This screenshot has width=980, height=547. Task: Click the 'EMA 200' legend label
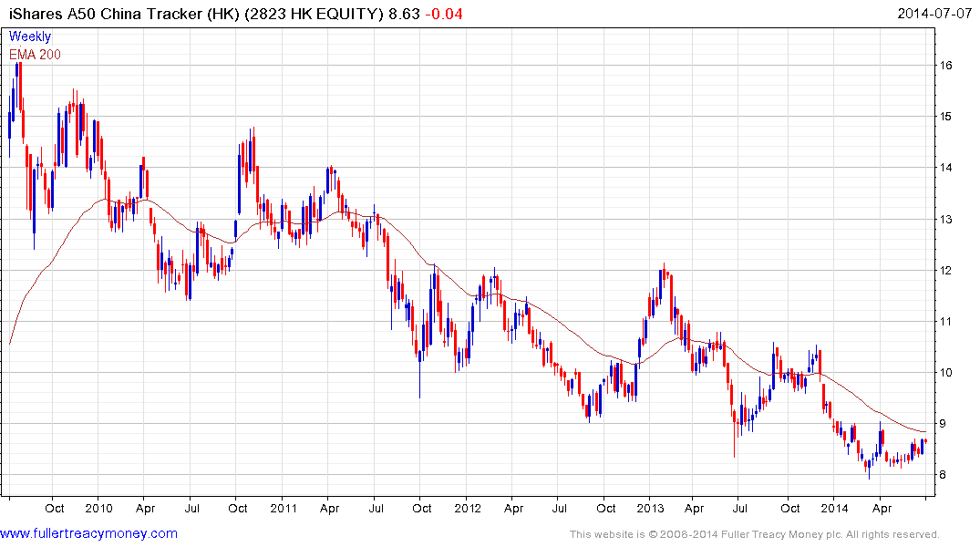click(x=35, y=55)
